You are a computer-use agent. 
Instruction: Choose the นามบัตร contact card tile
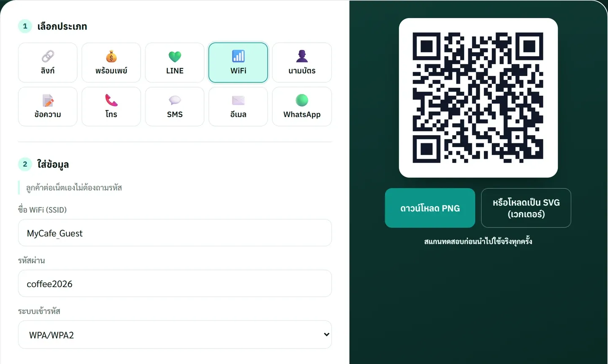(x=302, y=62)
